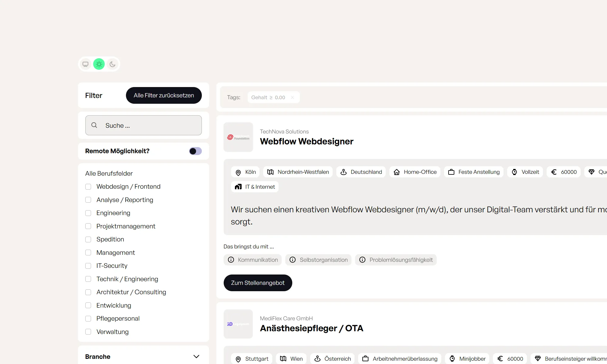Open the Webflow Webdesigner job listing
607x364 pixels.
(x=307, y=141)
